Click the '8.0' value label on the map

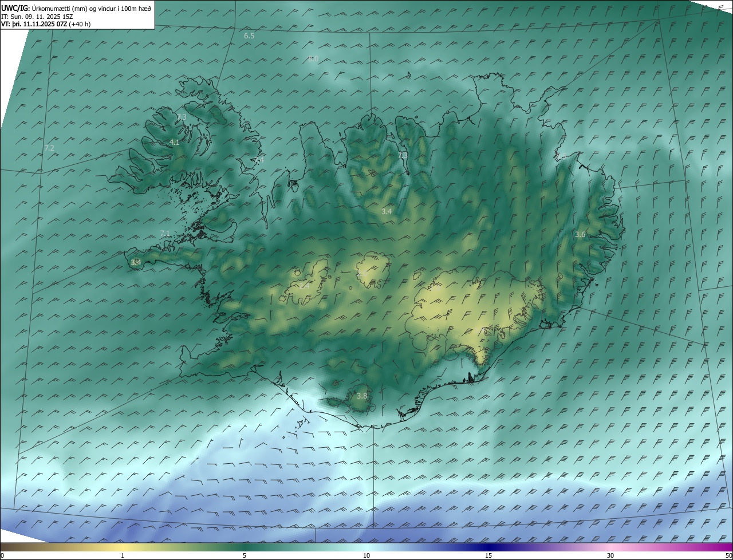click(313, 59)
